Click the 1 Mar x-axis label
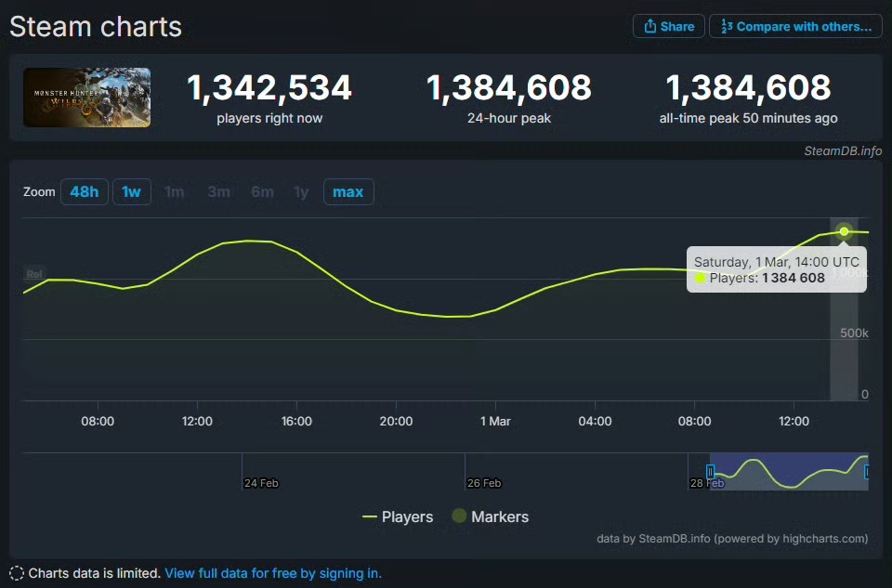Viewport: 892px width, 588px height. [495, 422]
